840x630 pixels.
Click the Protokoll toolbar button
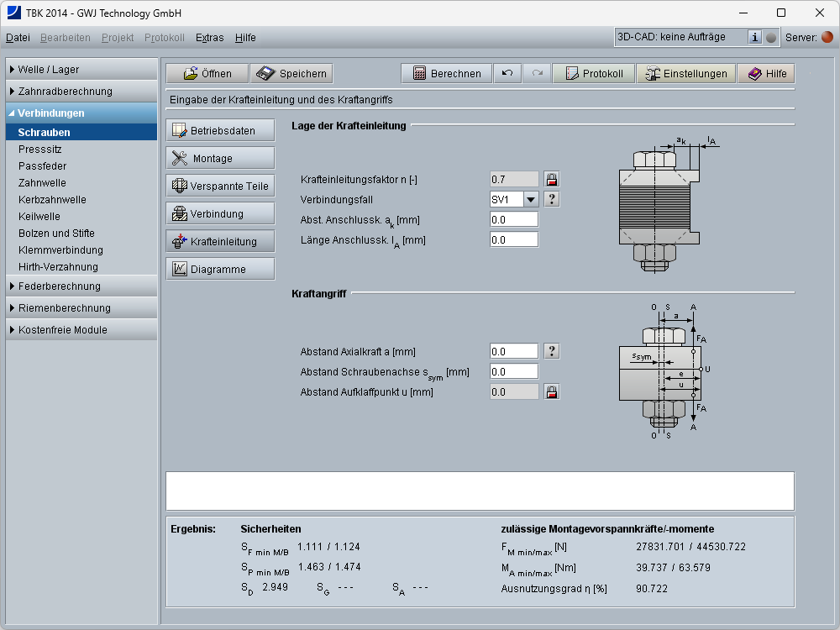tap(594, 74)
